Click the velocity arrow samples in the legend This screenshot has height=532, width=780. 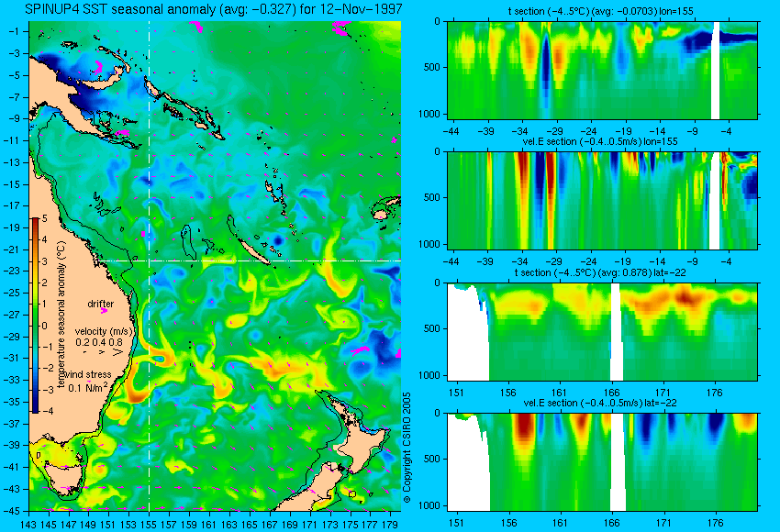[103, 352]
